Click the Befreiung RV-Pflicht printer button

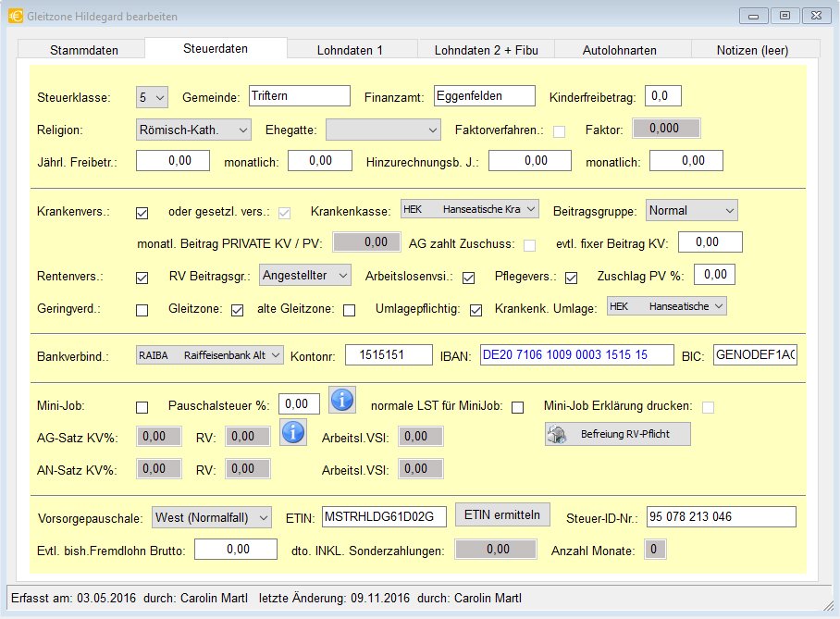tap(617, 434)
